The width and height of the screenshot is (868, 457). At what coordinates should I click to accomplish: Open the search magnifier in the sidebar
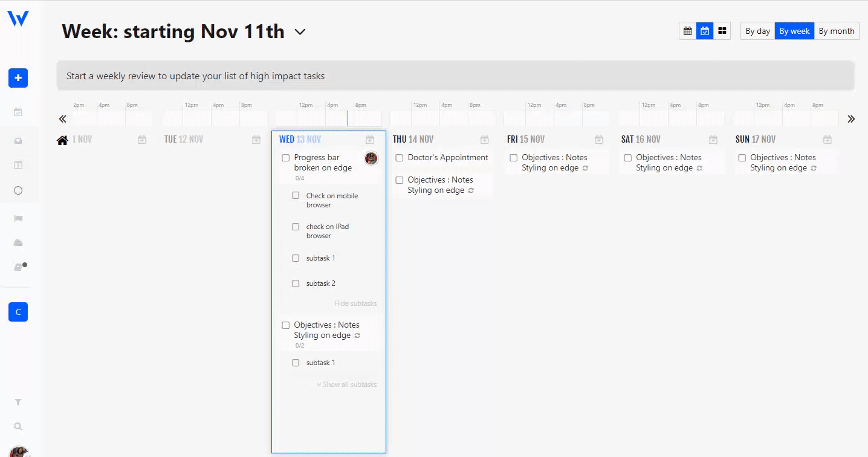click(x=18, y=426)
